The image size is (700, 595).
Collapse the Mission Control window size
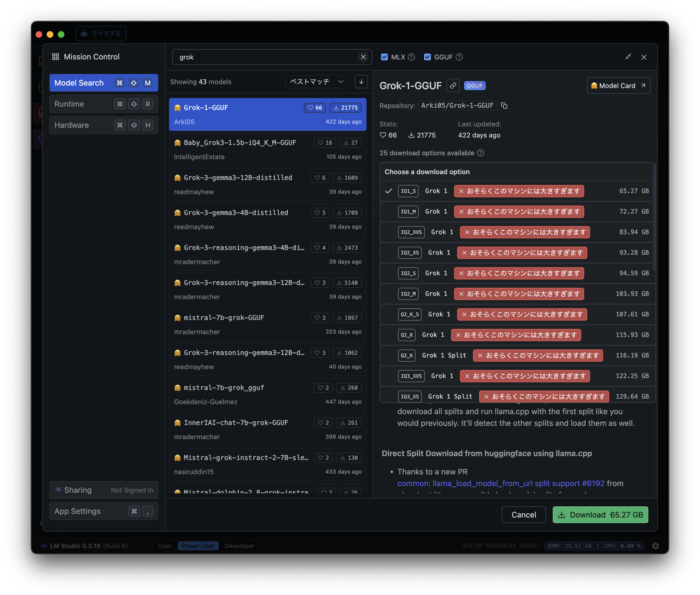click(x=628, y=57)
